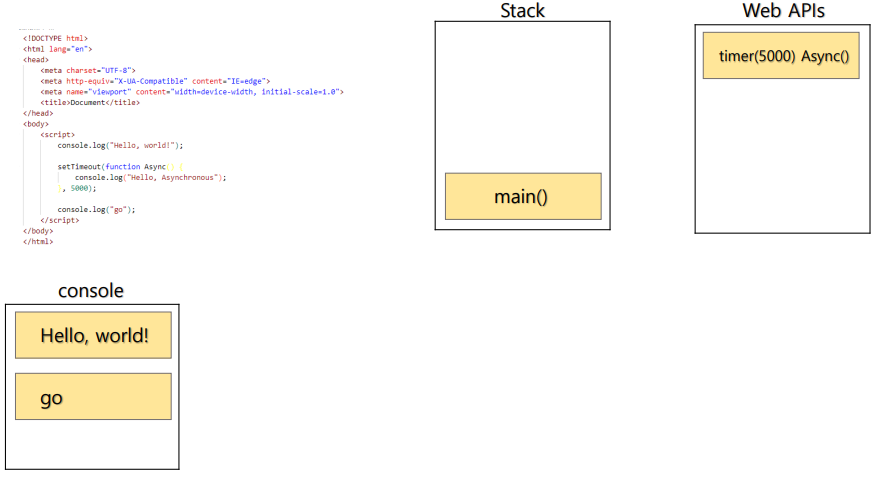
Task: Click the "}, 5000);" code line
Action: click(76, 188)
